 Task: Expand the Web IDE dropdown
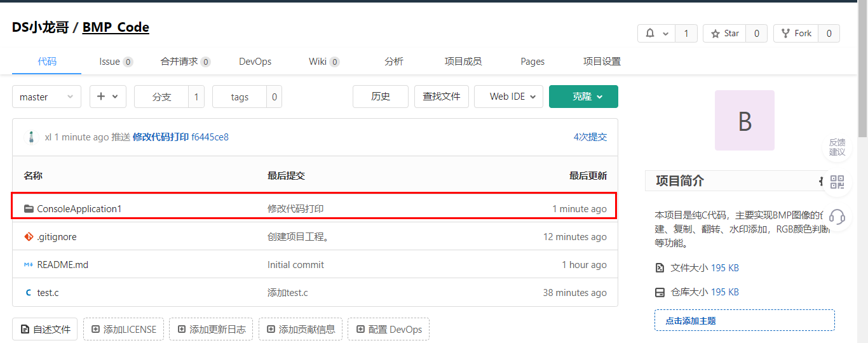pyautogui.click(x=508, y=97)
